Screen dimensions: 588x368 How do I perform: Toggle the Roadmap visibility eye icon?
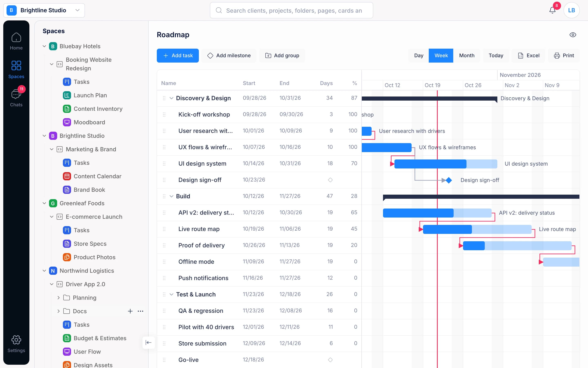[x=573, y=35]
